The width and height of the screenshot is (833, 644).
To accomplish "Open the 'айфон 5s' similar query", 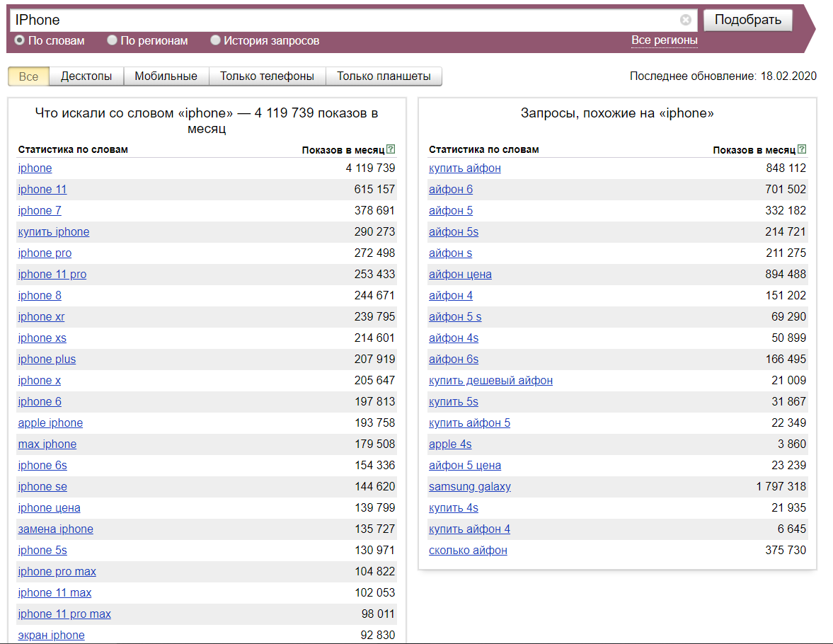I will pos(454,231).
